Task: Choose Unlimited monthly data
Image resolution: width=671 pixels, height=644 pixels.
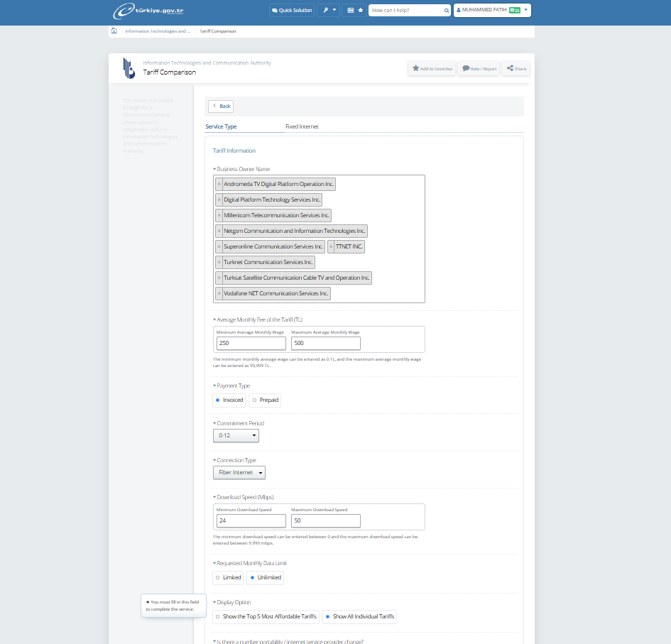Action: (266, 578)
